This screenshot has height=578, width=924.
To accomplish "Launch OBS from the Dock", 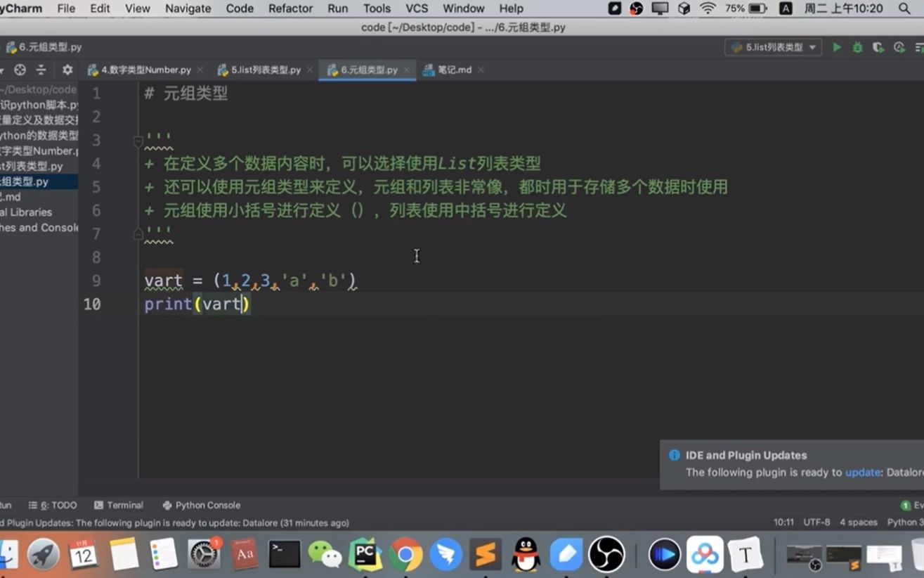I will click(x=606, y=555).
